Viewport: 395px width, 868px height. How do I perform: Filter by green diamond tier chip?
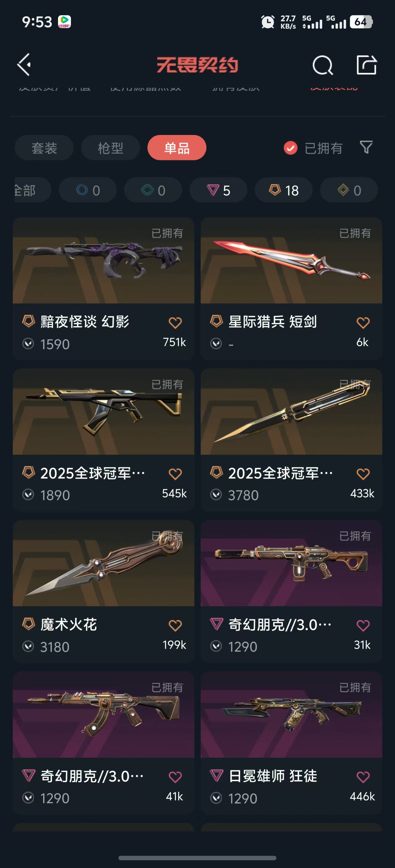153,190
